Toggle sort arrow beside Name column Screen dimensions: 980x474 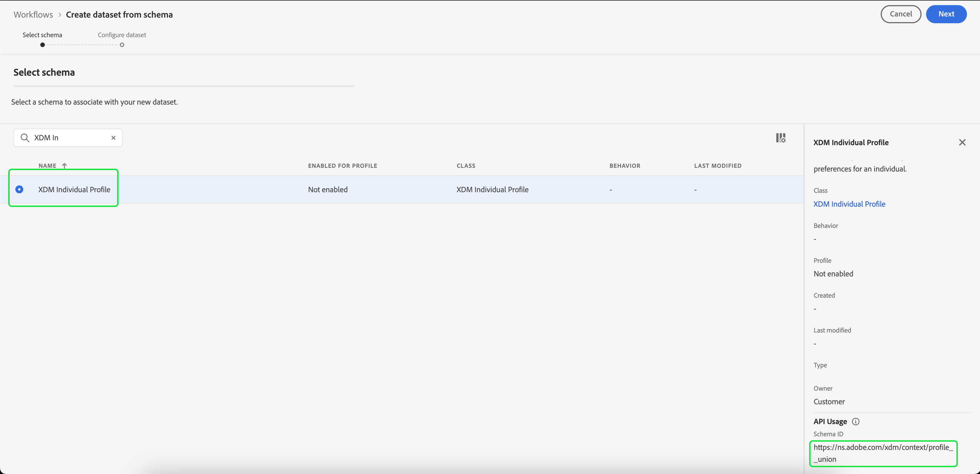64,166
